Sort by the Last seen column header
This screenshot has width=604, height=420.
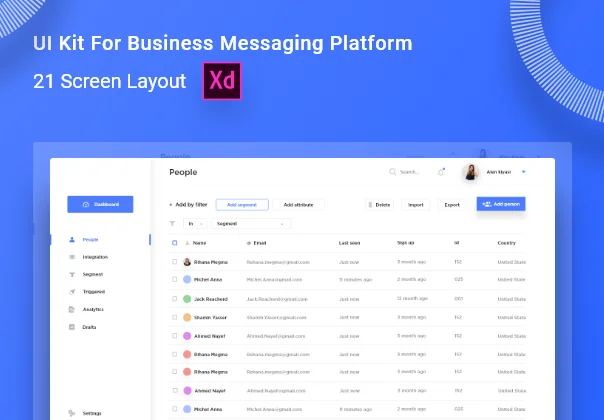pos(349,243)
